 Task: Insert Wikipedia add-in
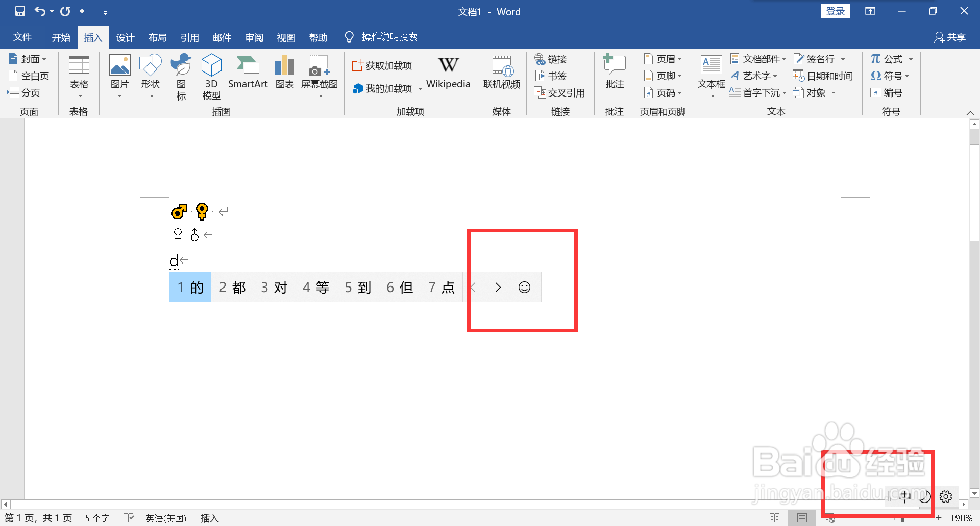tap(448, 73)
